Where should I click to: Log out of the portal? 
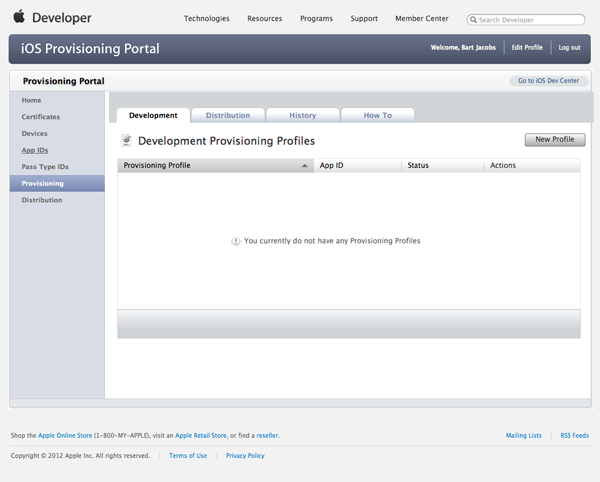[569, 47]
